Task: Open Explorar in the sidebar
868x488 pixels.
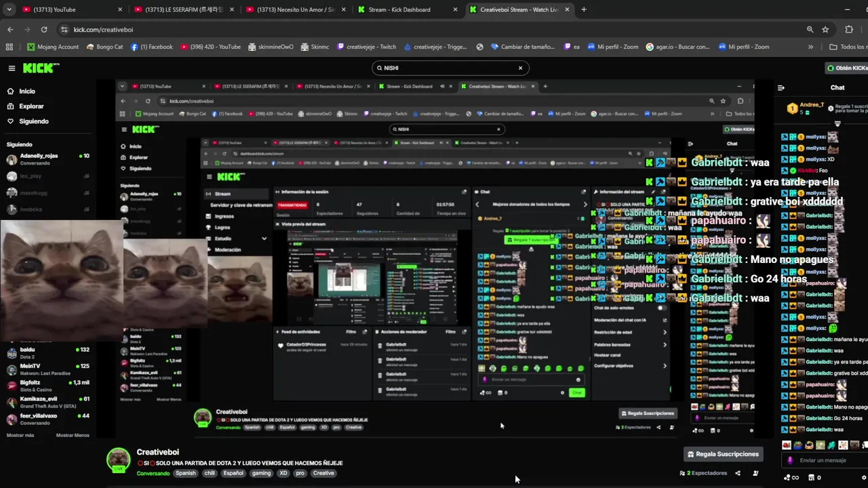Action: (x=31, y=106)
